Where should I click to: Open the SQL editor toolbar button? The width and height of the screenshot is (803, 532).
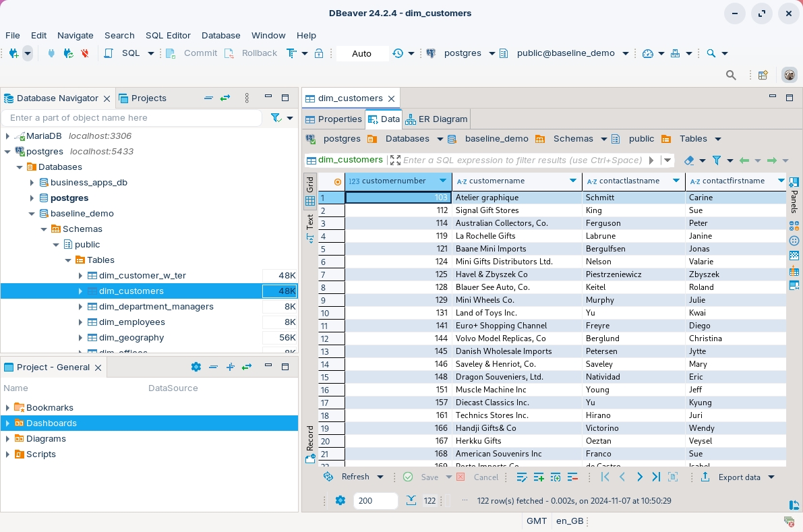130,53
